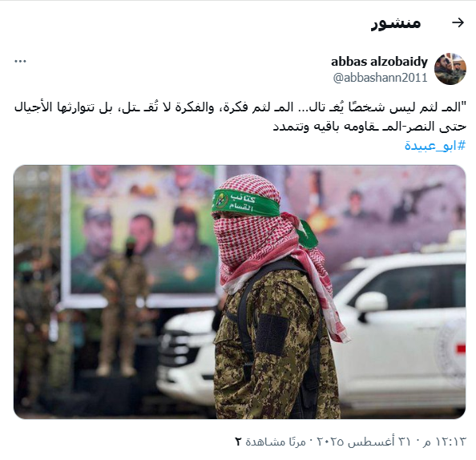Open the attached photo of the masked man
Viewport: 476px width, 460px height.
pyautogui.click(x=240, y=292)
